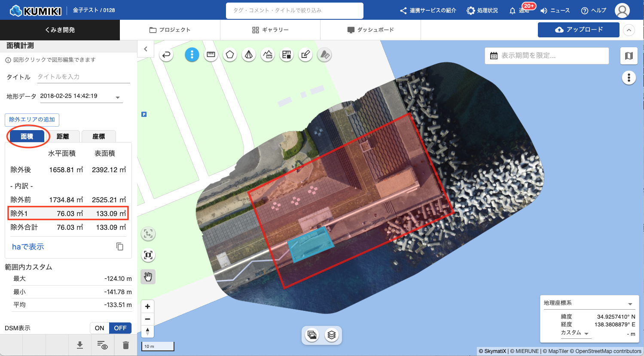Click the 除外エリアの追加 button

(32, 120)
